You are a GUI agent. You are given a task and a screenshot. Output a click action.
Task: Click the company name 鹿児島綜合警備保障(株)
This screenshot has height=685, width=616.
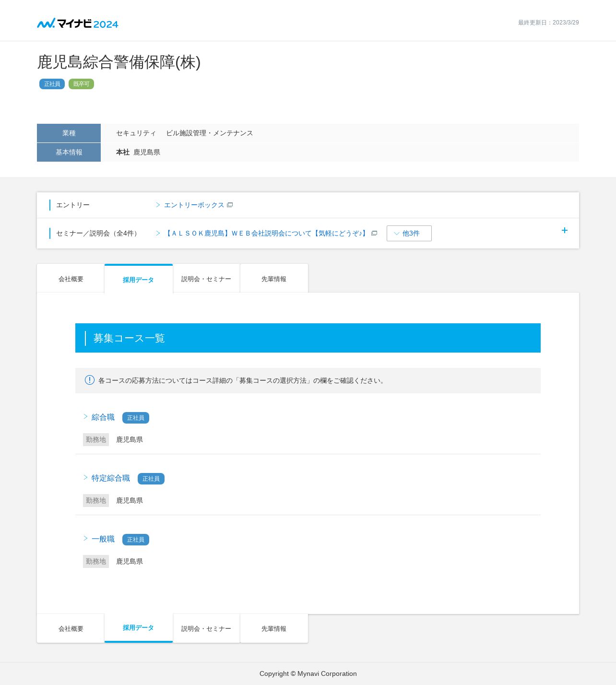[x=119, y=62]
